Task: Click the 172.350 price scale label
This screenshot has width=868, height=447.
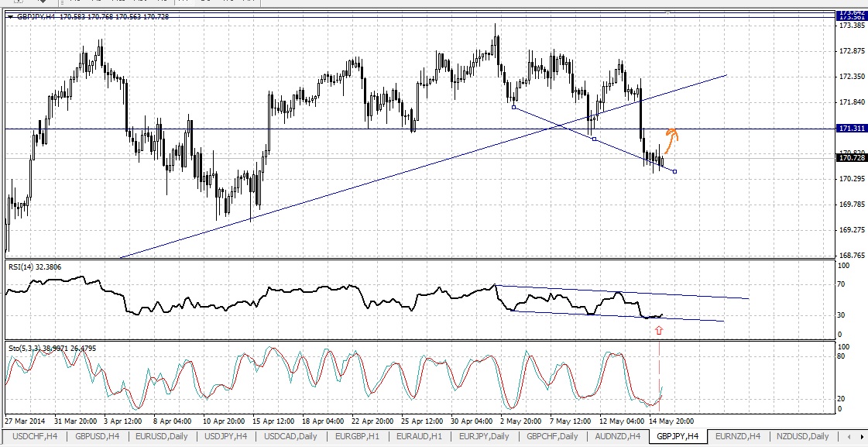Action: [852, 77]
